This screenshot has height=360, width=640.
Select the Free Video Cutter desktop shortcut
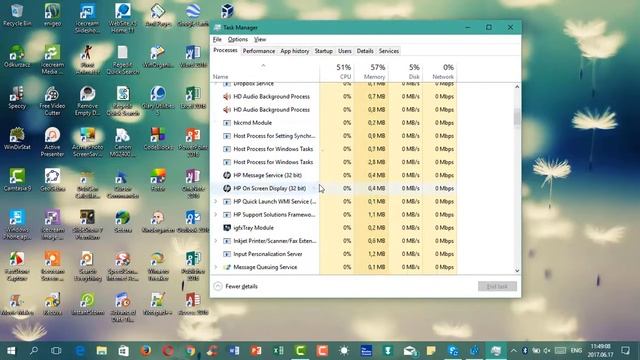coord(52,100)
